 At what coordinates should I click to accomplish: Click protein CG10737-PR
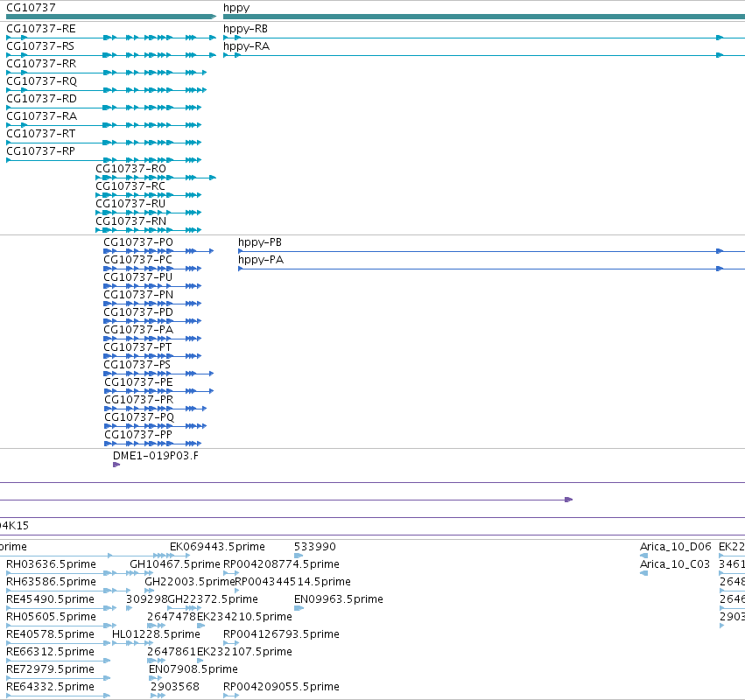click(138, 400)
